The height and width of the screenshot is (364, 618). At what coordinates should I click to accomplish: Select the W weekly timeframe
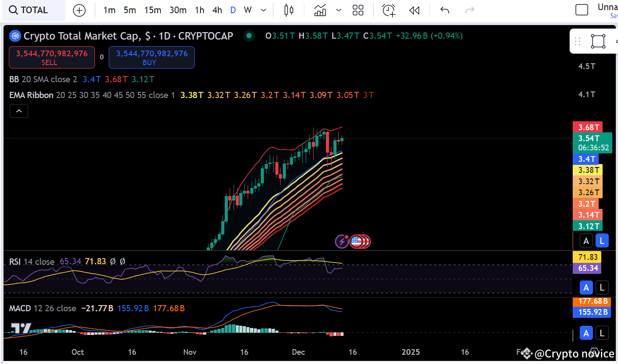(x=248, y=10)
